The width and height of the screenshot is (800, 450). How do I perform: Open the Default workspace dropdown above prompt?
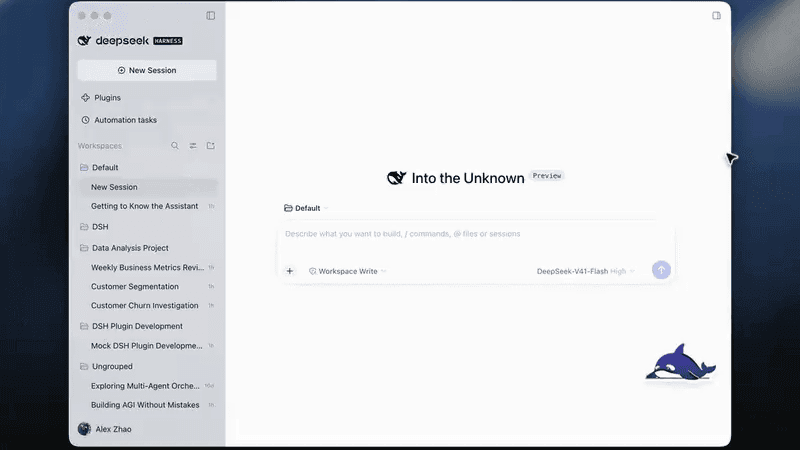tap(306, 208)
